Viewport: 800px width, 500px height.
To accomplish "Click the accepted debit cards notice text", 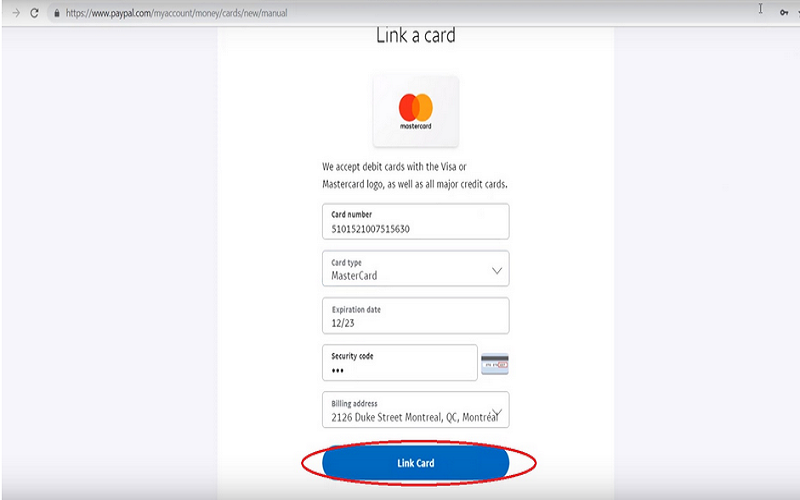I will pos(415,176).
